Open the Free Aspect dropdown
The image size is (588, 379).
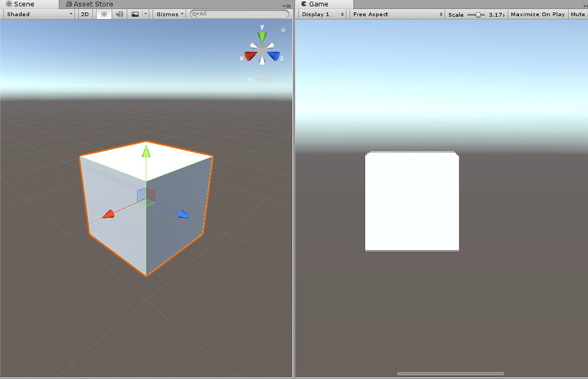pos(397,14)
